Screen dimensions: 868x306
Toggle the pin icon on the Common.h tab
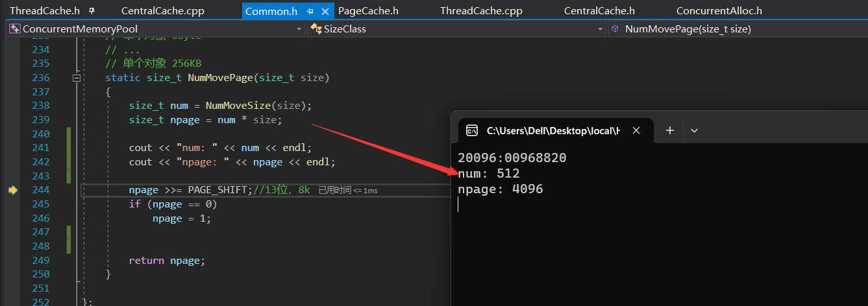310,11
